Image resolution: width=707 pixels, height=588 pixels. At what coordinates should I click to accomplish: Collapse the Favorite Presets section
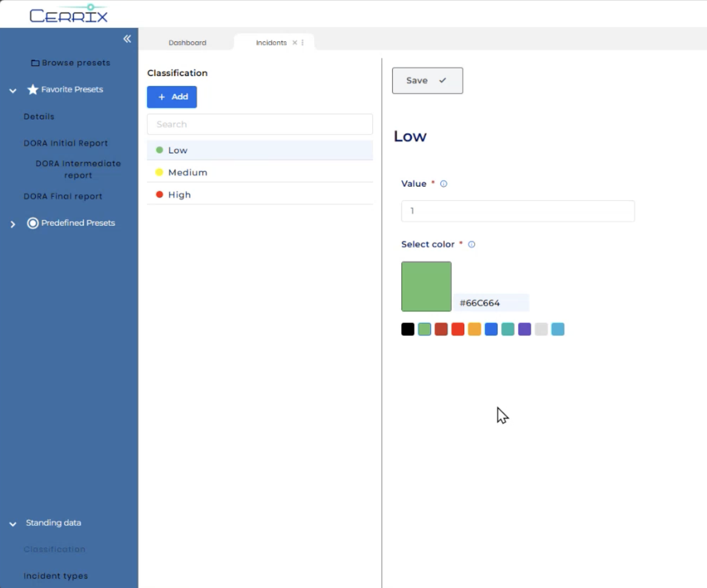pos(13,90)
